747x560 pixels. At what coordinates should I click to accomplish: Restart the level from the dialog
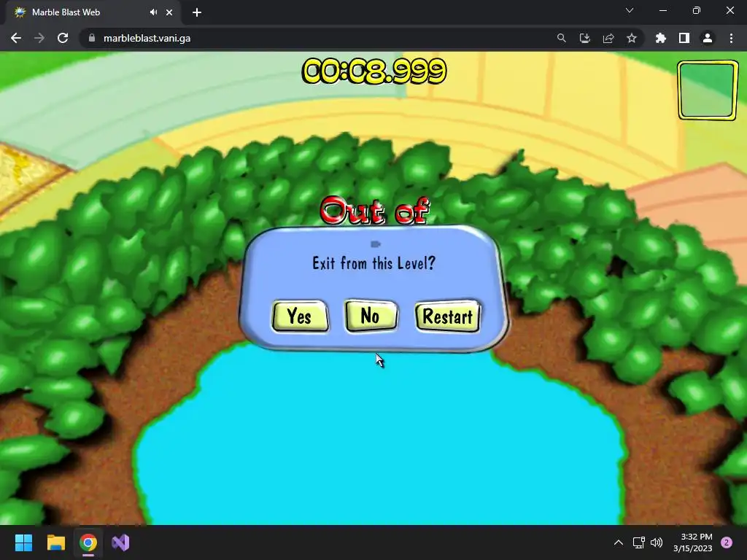click(x=447, y=316)
